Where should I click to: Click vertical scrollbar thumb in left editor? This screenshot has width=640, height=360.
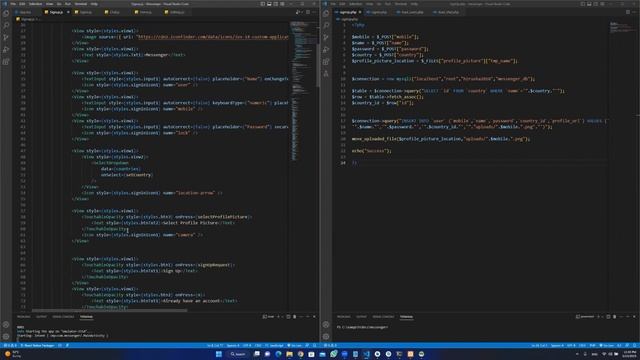[x=318, y=65]
